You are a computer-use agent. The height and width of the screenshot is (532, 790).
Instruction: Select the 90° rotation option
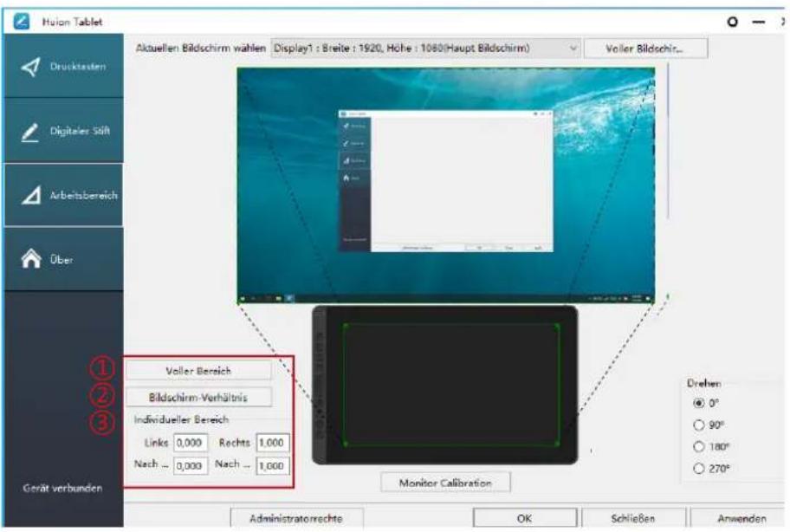click(x=699, y=425)
